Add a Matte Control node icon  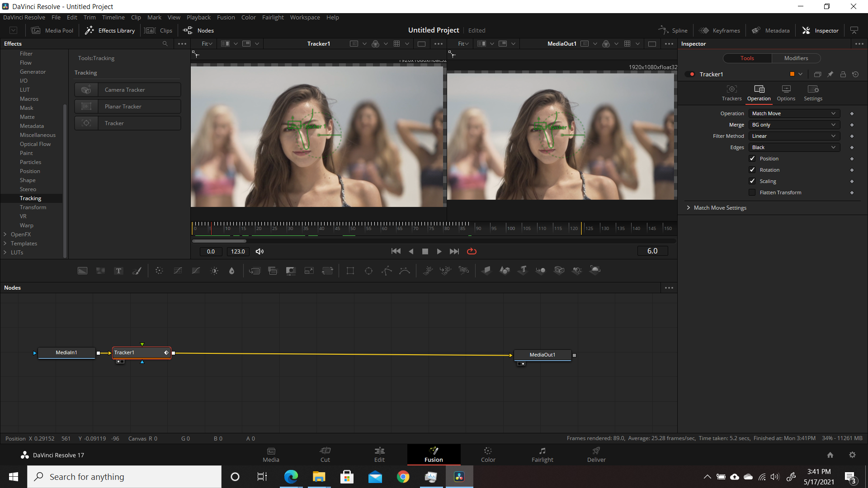point(291,271)
